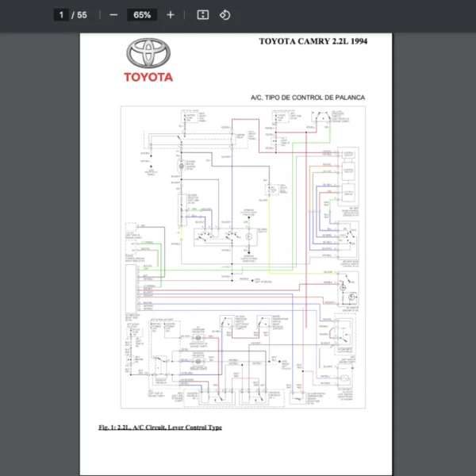Click the total page count 55

tap(83, 15)
